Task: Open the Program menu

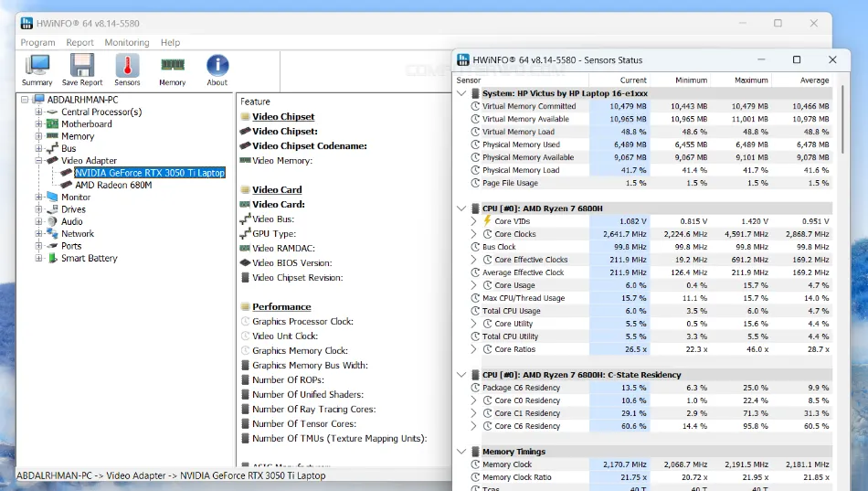Action: point(37,42)
